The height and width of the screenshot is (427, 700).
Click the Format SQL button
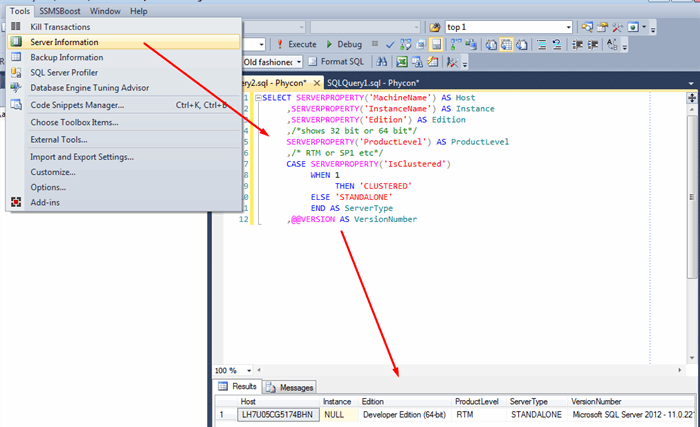pos(337,62)
